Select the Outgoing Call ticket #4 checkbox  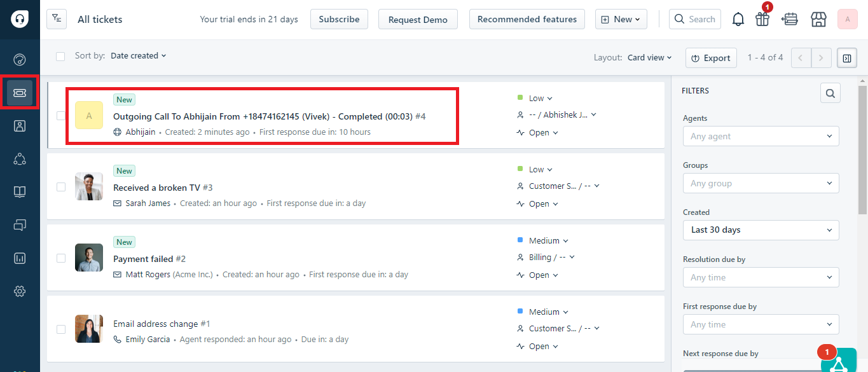pyautogui.click(x=61, y=116)
